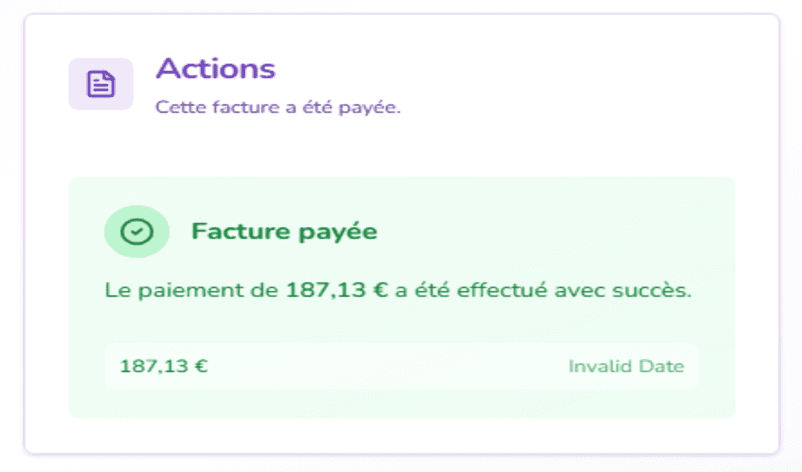802x472 pixels.
Task: Click the word "succès" in the payment message
Action: coord(654,292)
